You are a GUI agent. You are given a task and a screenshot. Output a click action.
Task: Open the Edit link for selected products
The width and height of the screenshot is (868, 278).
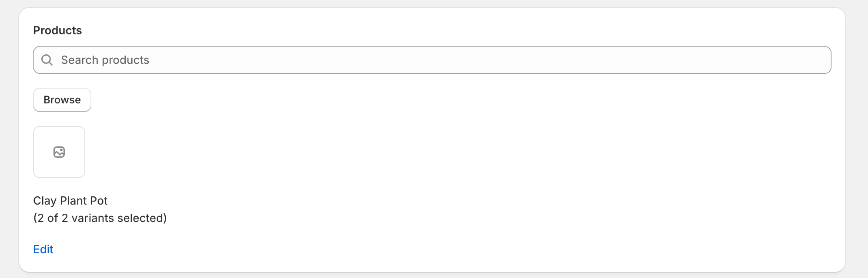(x=43, y=249)
